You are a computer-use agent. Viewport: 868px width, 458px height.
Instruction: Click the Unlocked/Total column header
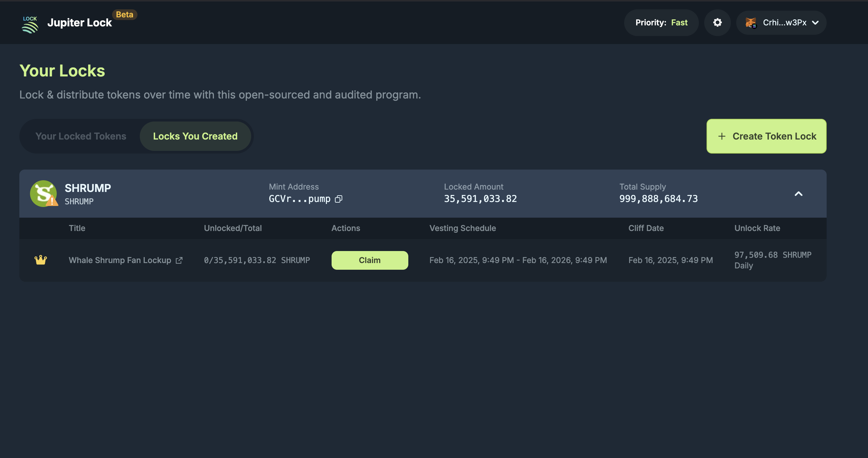coord(233,228)
